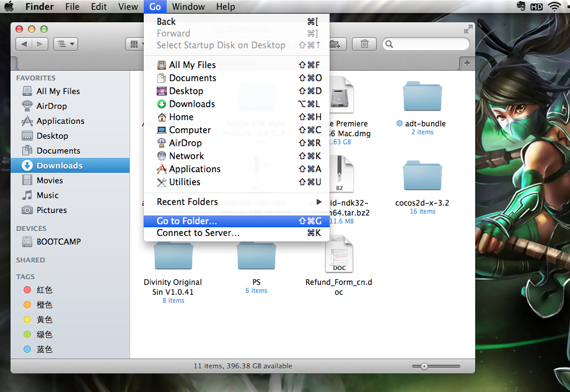570x392 pixels.
Task: Select the Premiere Mac.dmg file
Action: coord(341,96)
